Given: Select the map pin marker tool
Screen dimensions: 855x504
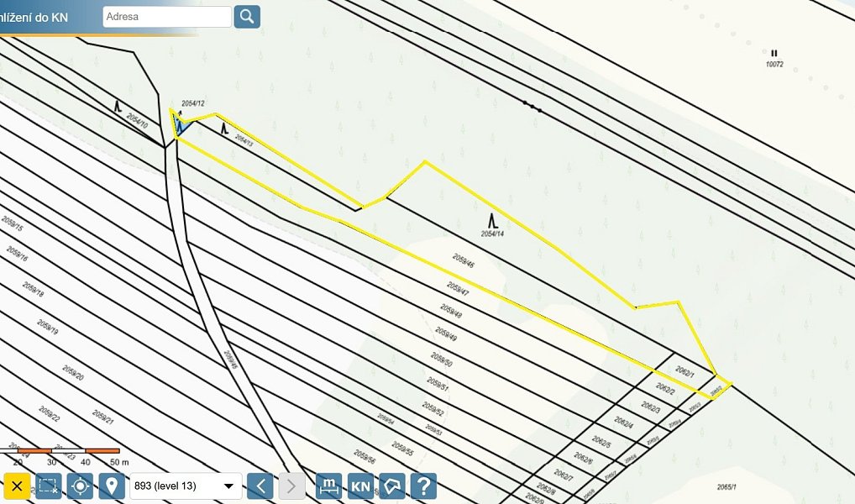Looking at the screenshot, I should click(x=112, y=486).
